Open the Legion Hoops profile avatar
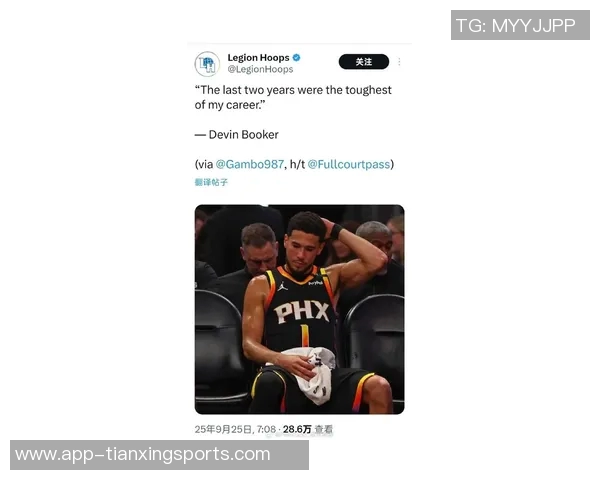Viewport: 600px width, 480px height. point(207,64)
